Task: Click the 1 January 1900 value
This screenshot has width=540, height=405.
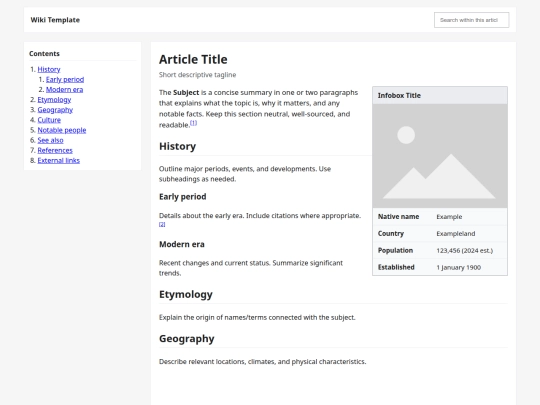Action: [459, 268]
